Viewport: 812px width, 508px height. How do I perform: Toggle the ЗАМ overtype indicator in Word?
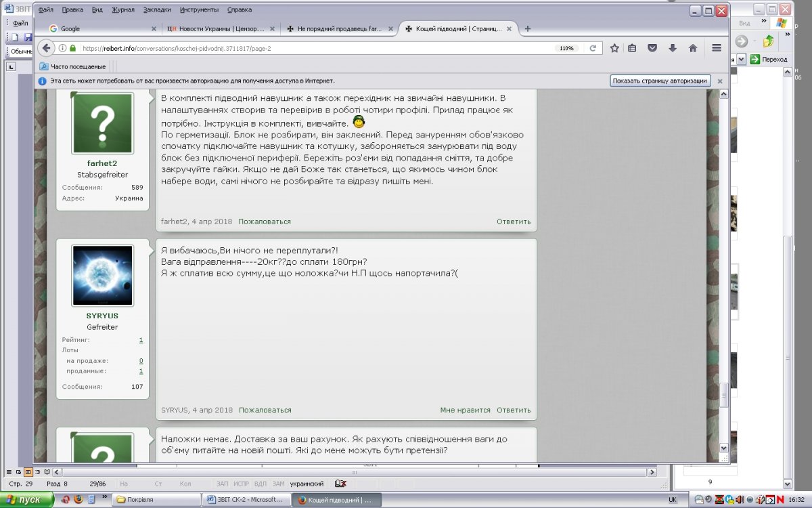278,484
